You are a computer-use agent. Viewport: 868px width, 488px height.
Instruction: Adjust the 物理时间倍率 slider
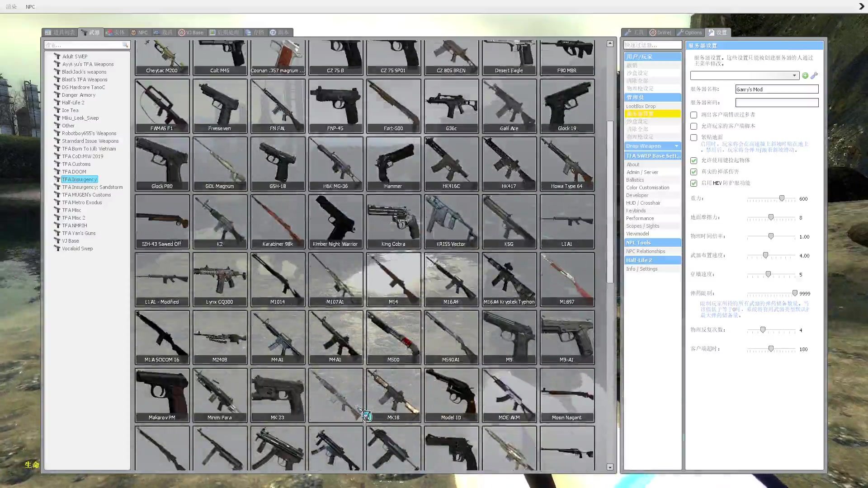(x=771, y=236)
